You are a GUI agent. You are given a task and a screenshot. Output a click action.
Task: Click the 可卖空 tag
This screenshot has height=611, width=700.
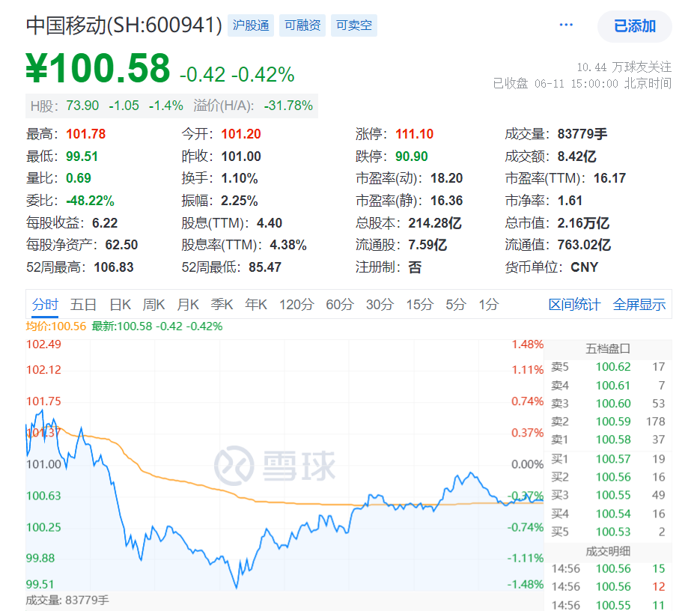point(353,25)
